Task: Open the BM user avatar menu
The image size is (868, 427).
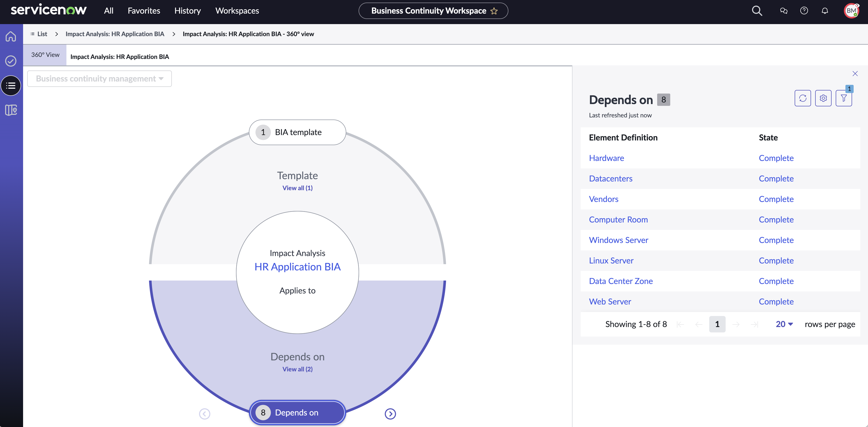Action: coord(851,11)
